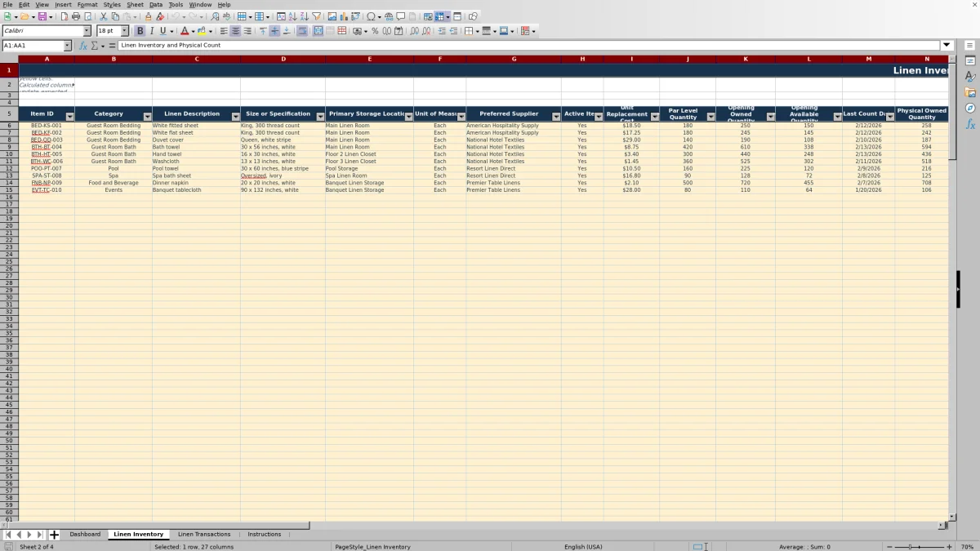This screenshot has height=551, width=980.
Task: Click the Banquet tablecloth cell
Action: pyautogui.click(x=196, y=190)
